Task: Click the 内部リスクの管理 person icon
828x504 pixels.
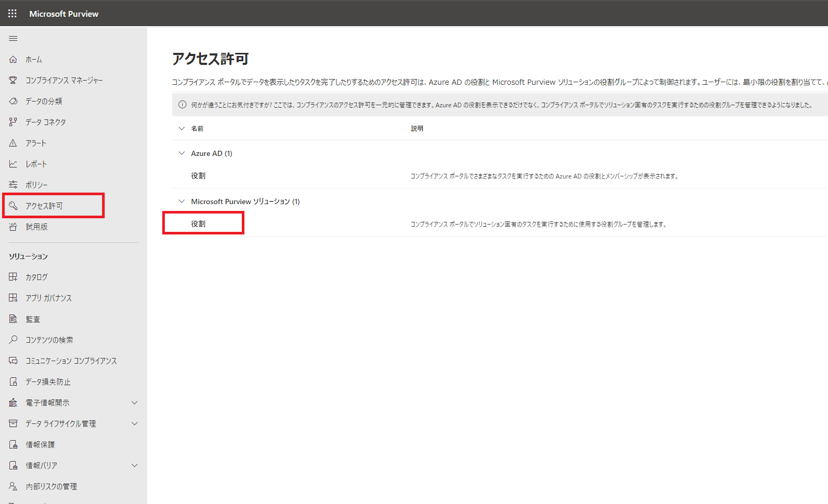Action: point(13,487)
